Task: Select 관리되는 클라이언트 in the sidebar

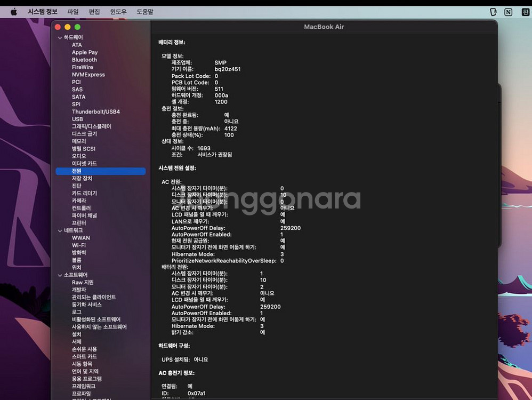Action: click(x=94, y=297)
